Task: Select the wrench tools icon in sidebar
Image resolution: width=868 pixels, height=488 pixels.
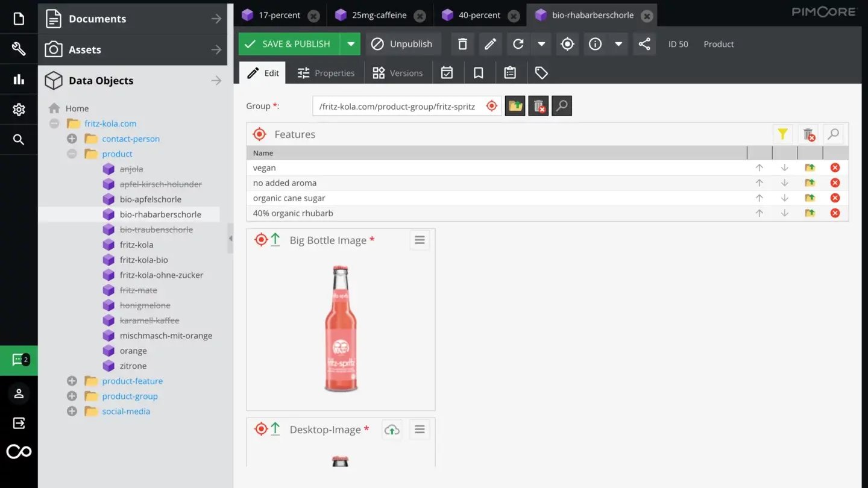Action: [18, 49]
